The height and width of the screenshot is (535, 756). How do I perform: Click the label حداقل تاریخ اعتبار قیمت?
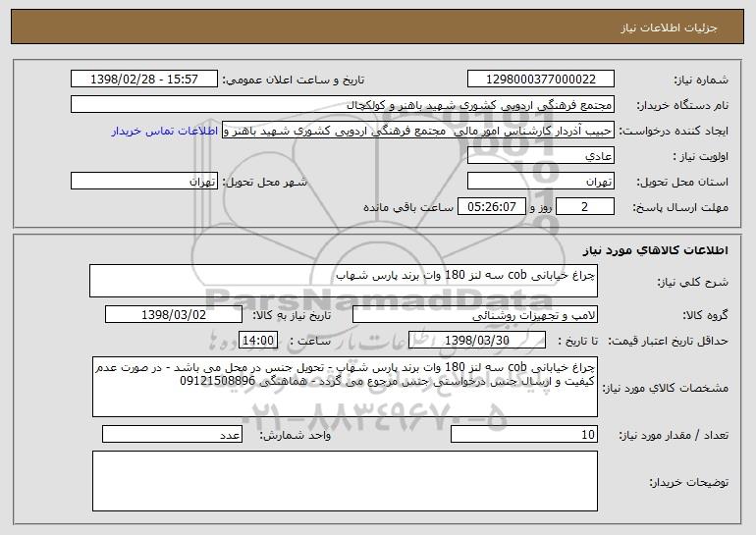pos(668,342)
